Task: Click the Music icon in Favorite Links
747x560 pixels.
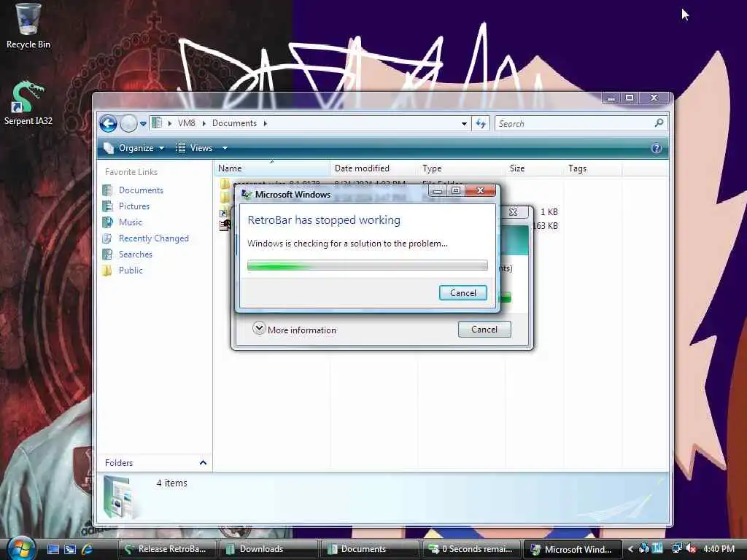Action: click(108, 222)
